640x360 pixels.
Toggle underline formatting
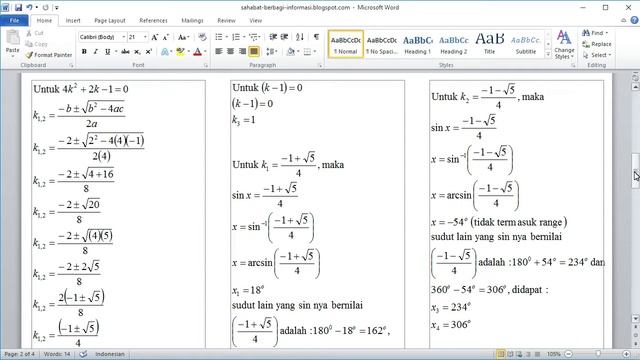pyautogui.click(x=107, y=52)
